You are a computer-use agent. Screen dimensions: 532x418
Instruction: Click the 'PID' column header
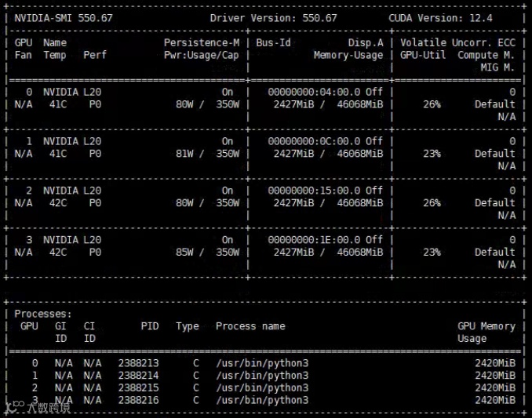coord(150,326)
